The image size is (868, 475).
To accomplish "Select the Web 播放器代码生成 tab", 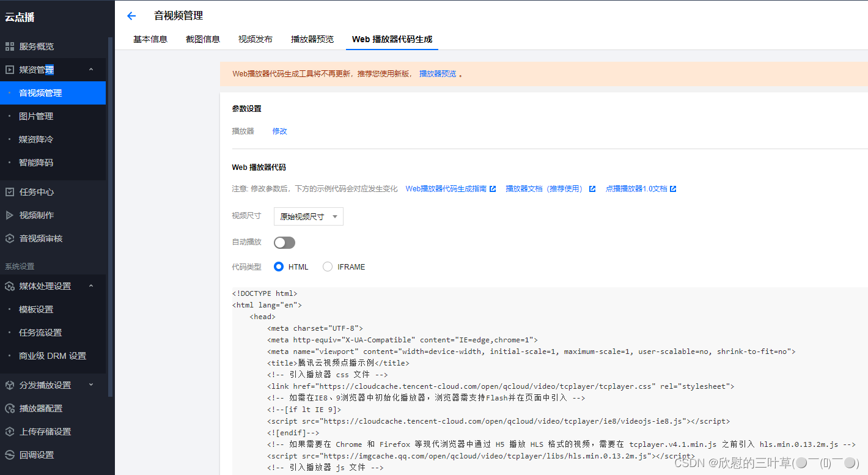I will pos(392,39).
